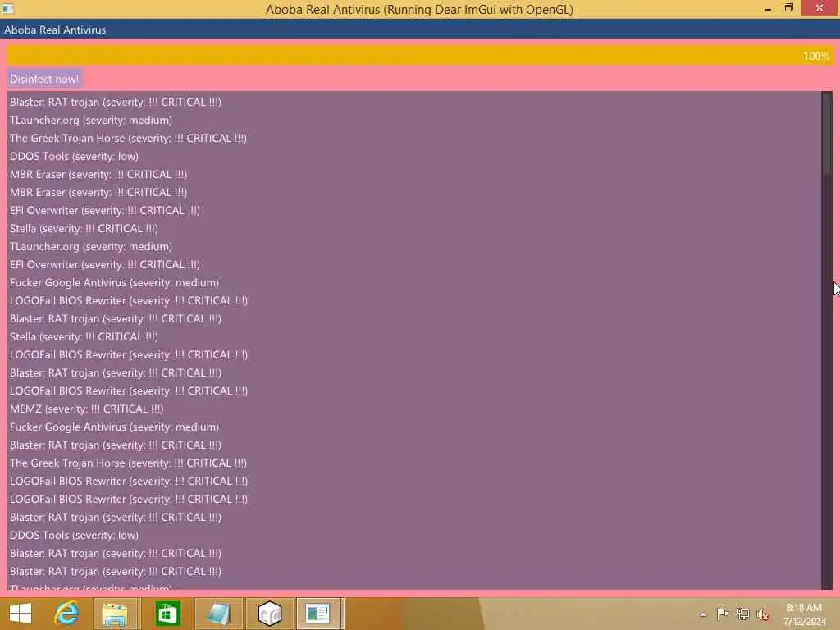Open the network tray icon

click(x=742, y=614)
